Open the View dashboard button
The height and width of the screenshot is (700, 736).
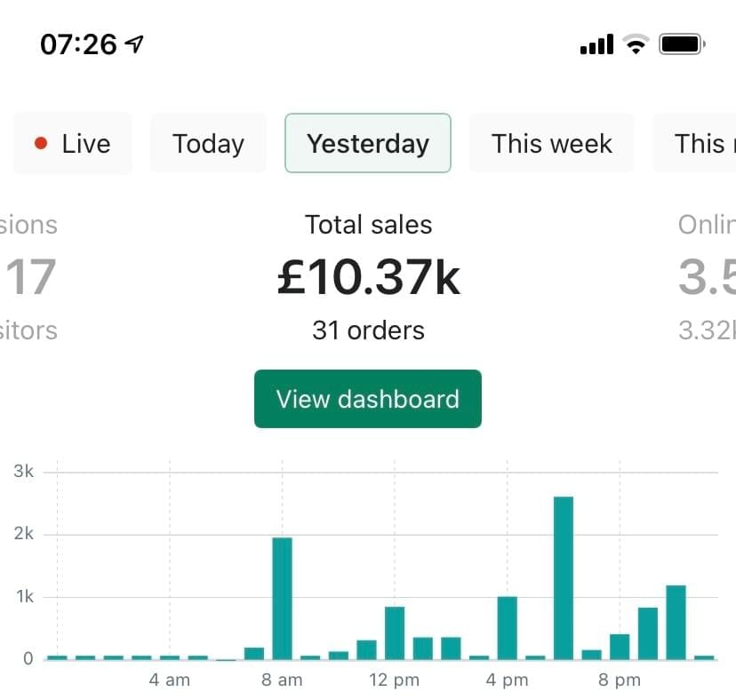pyautogui.click(x=367, y=399)
